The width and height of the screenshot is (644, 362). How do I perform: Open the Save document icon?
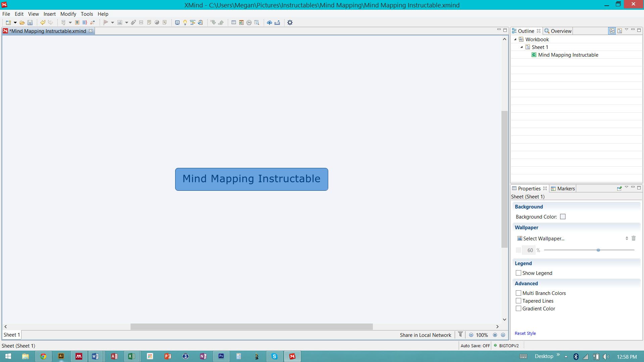pos(30,22)
